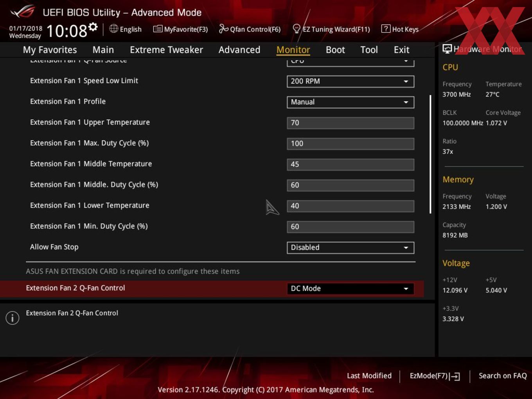Click Extension Fan 1 Middle. Duty Cycle field
The height and width of the screenshot is (399, 532).
click(350, 185)
